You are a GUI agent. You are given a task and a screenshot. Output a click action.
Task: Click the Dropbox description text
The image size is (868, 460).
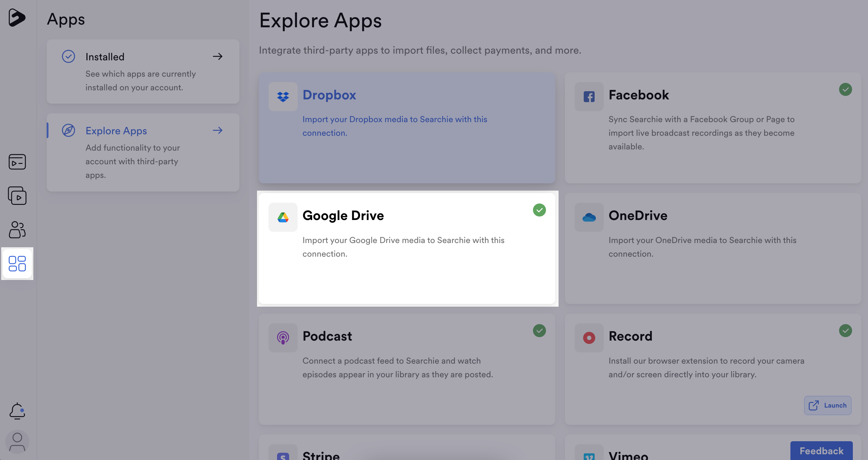(x=395, y=126)
